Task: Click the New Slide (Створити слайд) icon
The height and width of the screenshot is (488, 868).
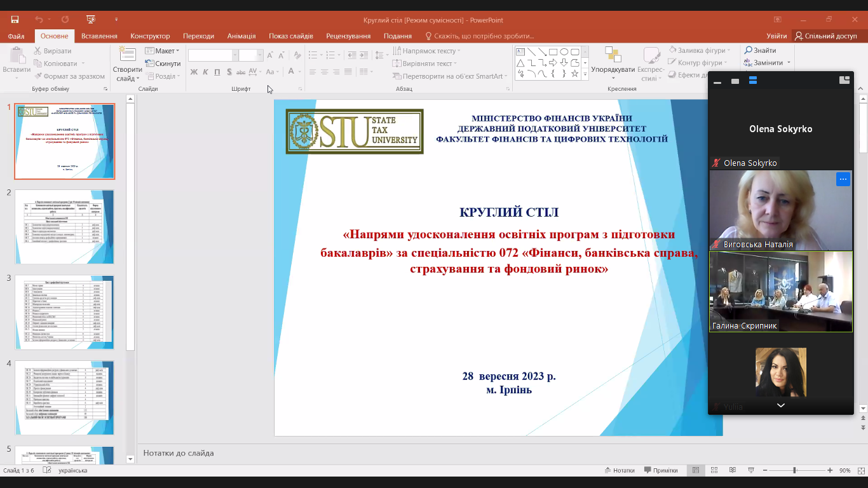Action: click(x=128, y=55)
